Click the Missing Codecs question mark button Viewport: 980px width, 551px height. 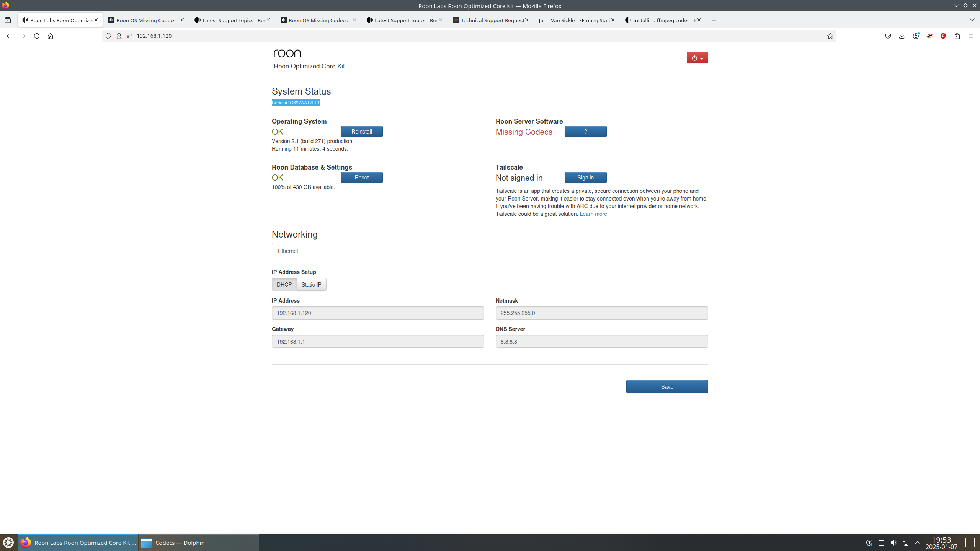(x=585, y=132)
